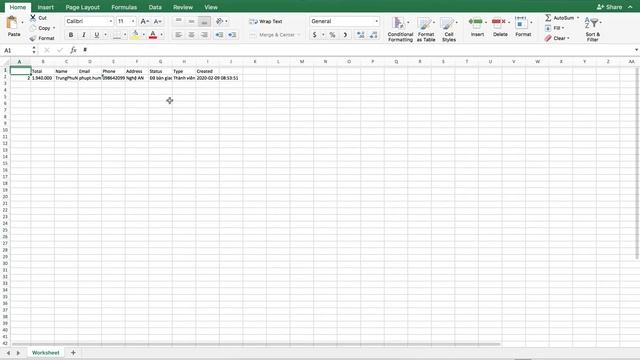Decrease decimal places icon

tap(373, 35)
